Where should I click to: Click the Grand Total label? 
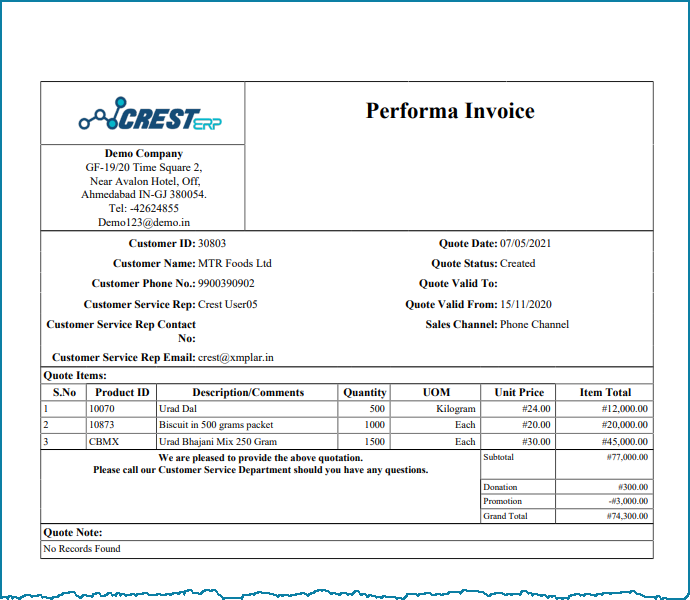(x=505, y=516)
